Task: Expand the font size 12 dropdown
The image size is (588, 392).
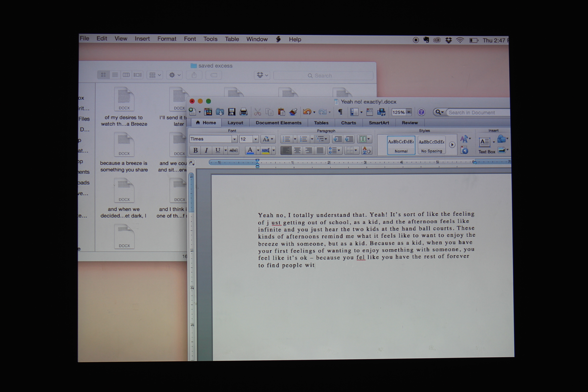Action: [256, 139]
